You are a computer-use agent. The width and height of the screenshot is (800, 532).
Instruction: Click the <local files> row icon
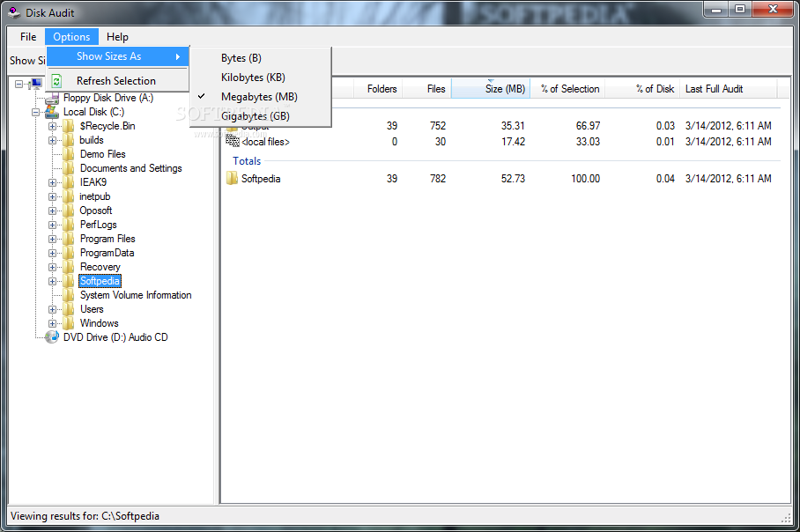[232, 141]
